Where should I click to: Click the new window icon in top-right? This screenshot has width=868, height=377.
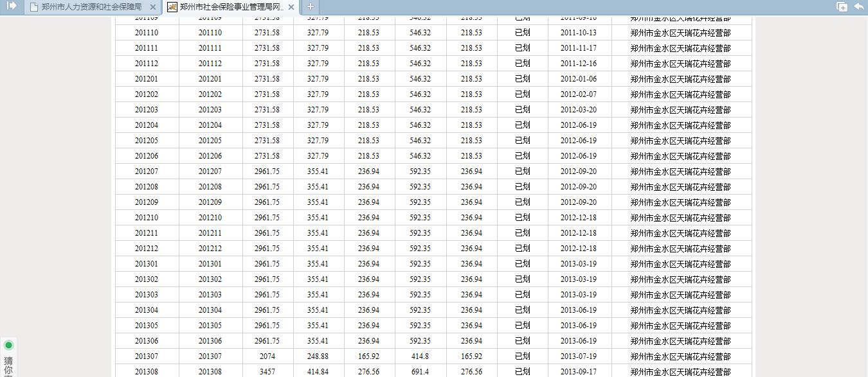tap(842, 7)
